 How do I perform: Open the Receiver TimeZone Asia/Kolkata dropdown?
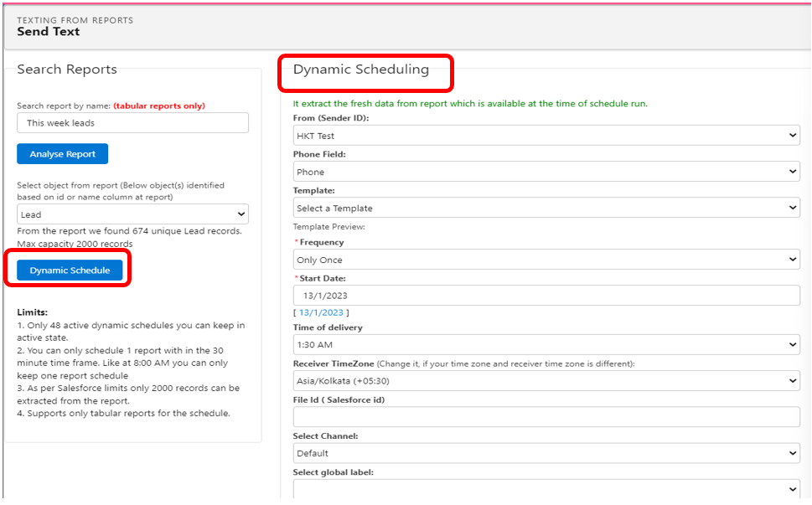[x=546, y=381]
